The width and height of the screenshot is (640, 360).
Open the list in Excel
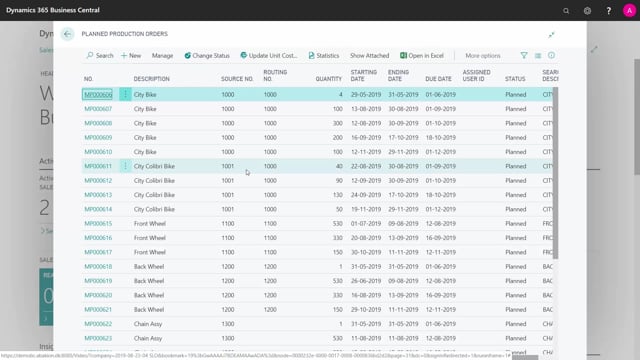[422, 56]
